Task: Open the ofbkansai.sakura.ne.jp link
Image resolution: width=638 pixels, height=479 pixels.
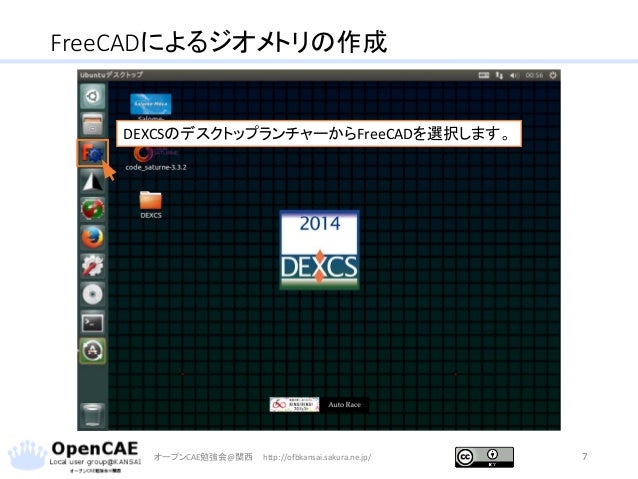Action: [x=317, y=457]
